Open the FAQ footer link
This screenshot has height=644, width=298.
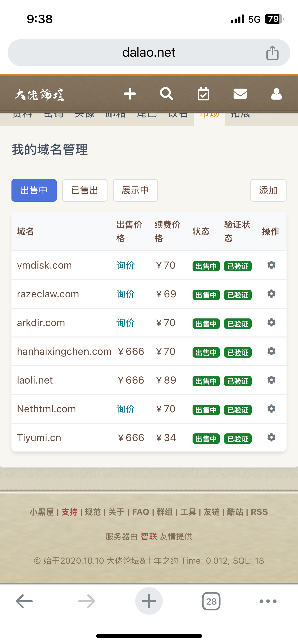point(141,512)
